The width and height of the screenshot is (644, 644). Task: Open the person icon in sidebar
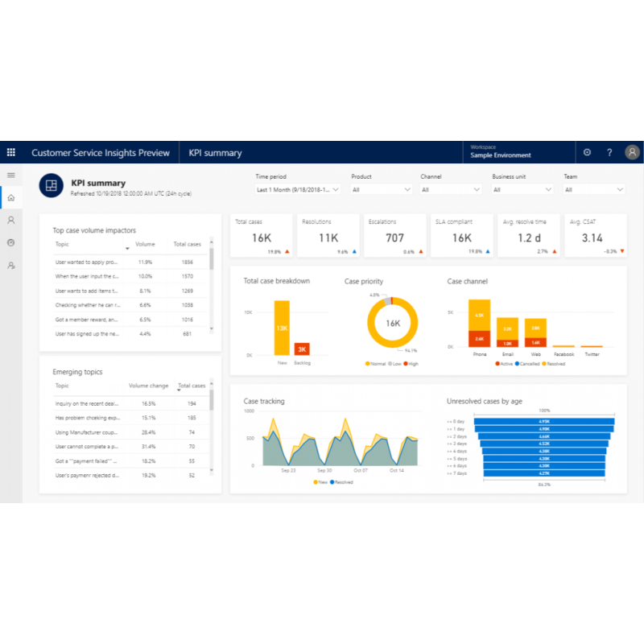click(x=11, y=220)
